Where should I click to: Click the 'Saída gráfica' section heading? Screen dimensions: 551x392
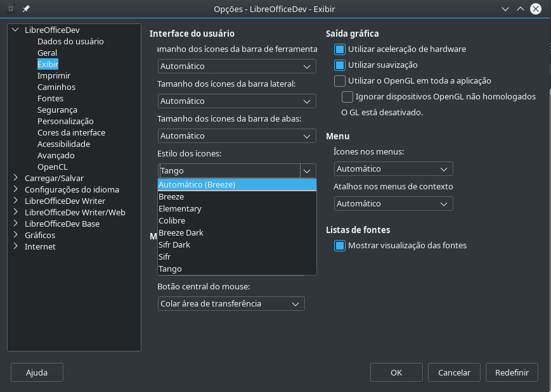coord(352,34)
